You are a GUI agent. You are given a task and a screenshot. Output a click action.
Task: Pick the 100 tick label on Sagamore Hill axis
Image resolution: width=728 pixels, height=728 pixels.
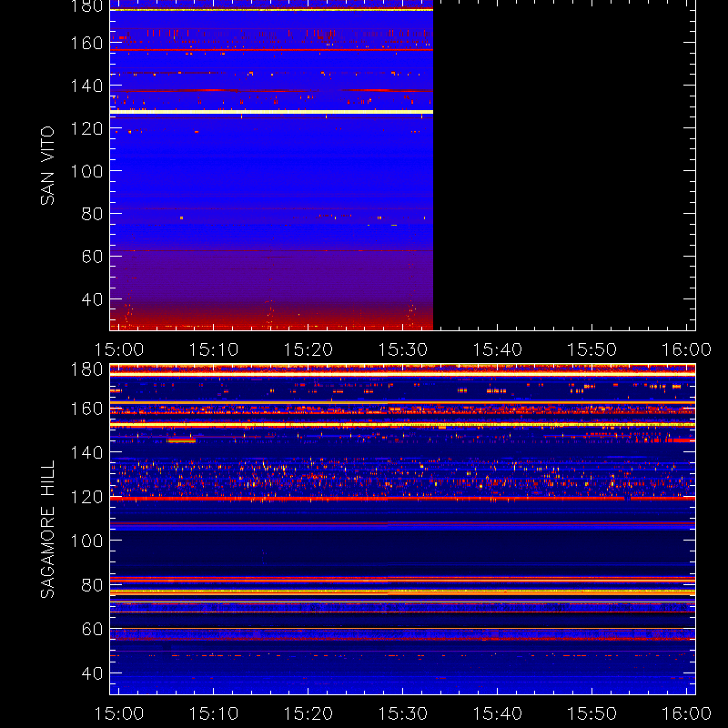86,541
